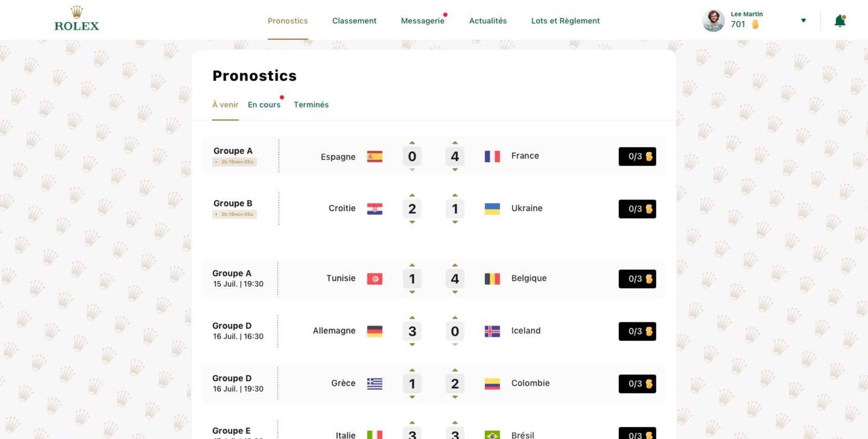868x439 pixels.
Task: Click the Belgium flag next to Belgique
Action: [491, 278]
